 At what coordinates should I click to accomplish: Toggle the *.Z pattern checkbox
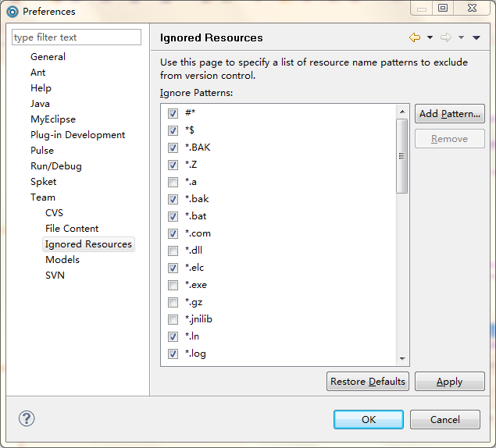(x=173, y=165)
